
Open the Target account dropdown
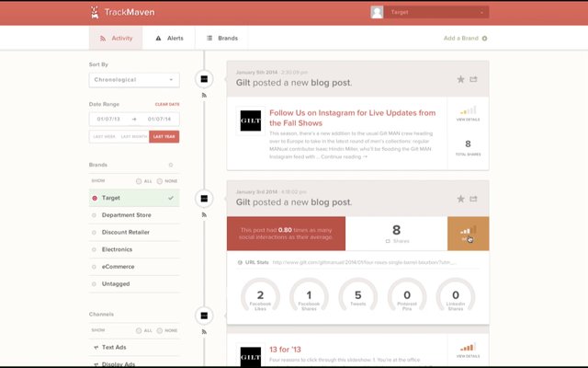click(437, 12)
